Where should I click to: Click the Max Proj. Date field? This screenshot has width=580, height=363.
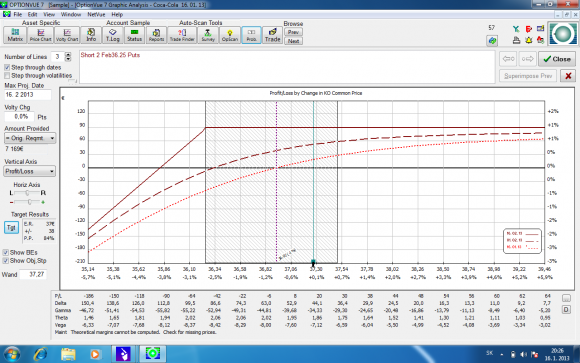pos(27,95)
